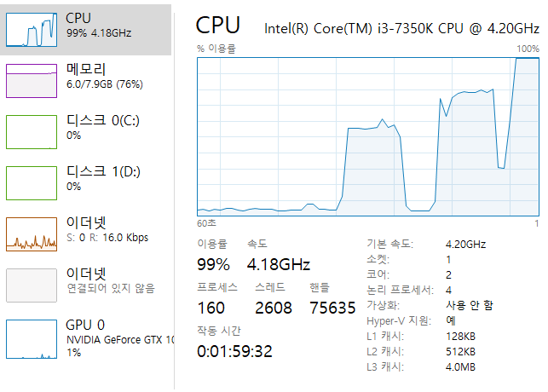The width and height of the screenshot is (548, 392).
Task: Click the 99% 이용률 value
Action: pos(213,264)
